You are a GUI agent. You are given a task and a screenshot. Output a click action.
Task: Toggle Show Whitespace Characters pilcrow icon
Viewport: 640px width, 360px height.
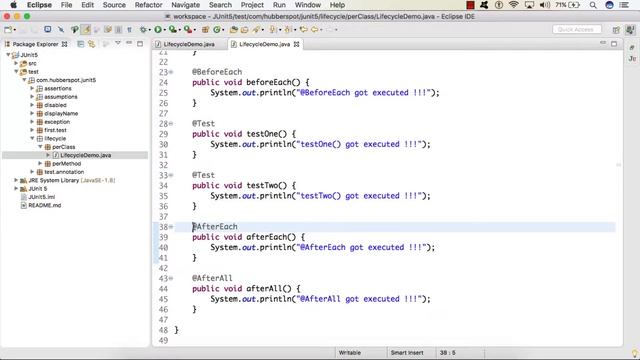click(x=129, y=29)
